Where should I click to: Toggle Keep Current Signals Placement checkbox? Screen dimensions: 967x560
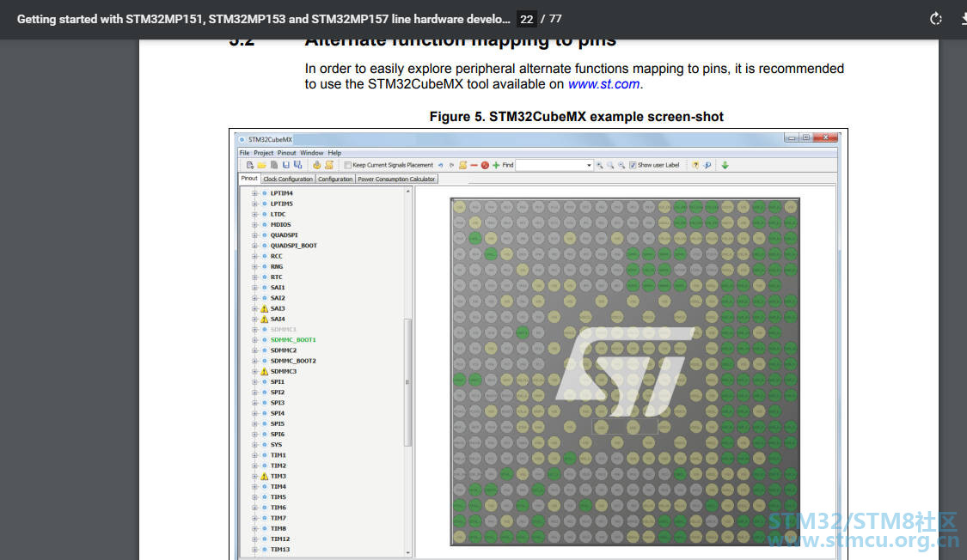tap(348, 165)
